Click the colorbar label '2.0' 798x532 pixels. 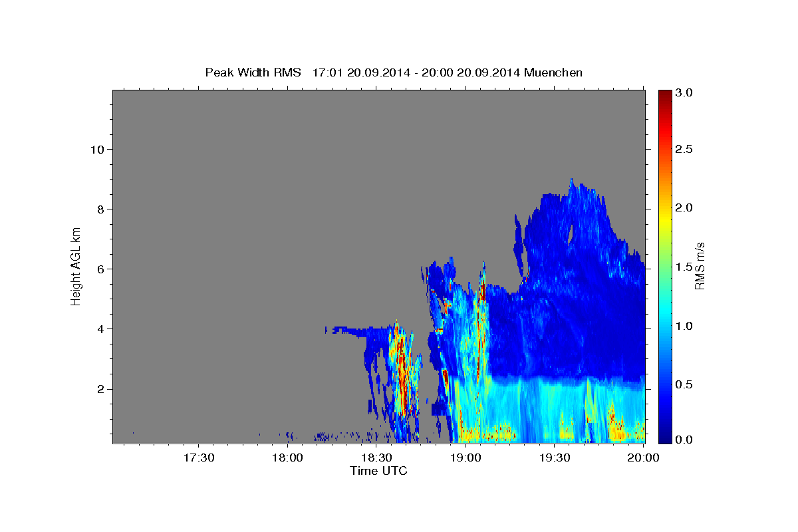[x=684, y=208]
